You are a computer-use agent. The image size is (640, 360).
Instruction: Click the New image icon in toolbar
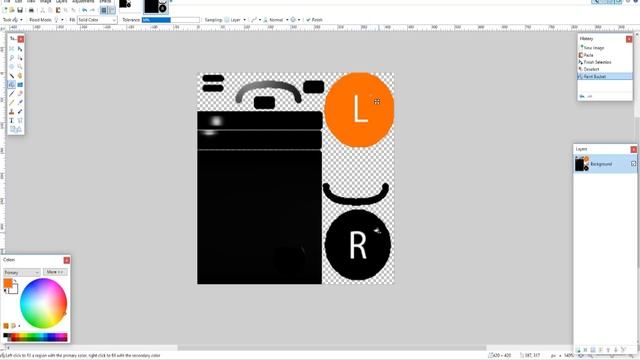pyautogui.click(x=5, y=10)
